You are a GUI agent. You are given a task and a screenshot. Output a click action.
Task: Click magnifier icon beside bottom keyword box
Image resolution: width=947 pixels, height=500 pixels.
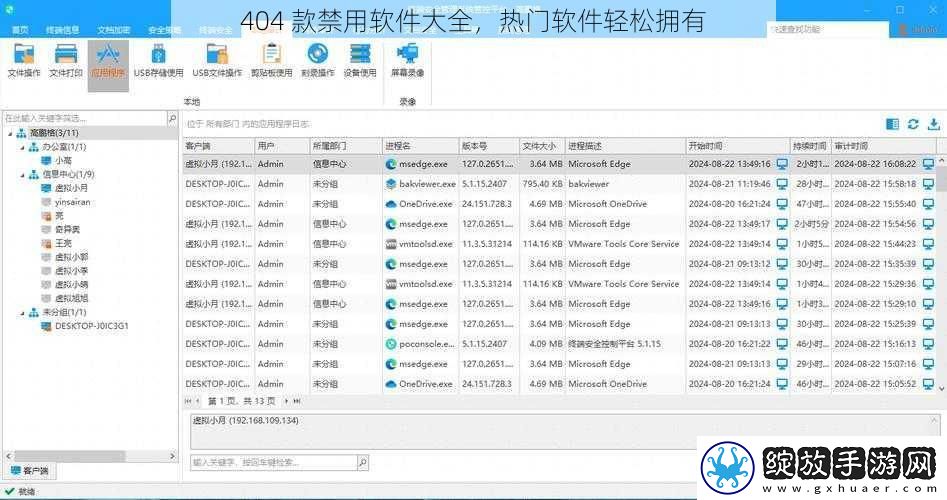pos(362,463)
